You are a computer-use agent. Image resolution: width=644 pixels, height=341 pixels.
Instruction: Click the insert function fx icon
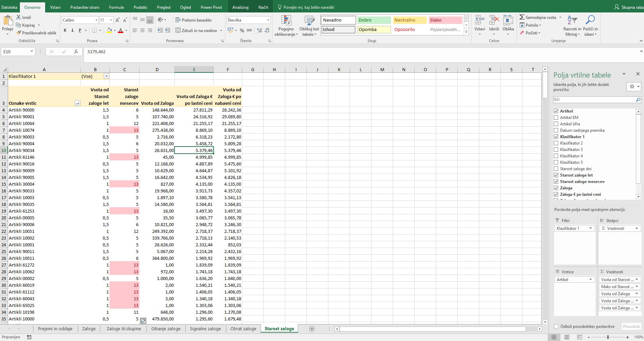[x=76, y=52]
